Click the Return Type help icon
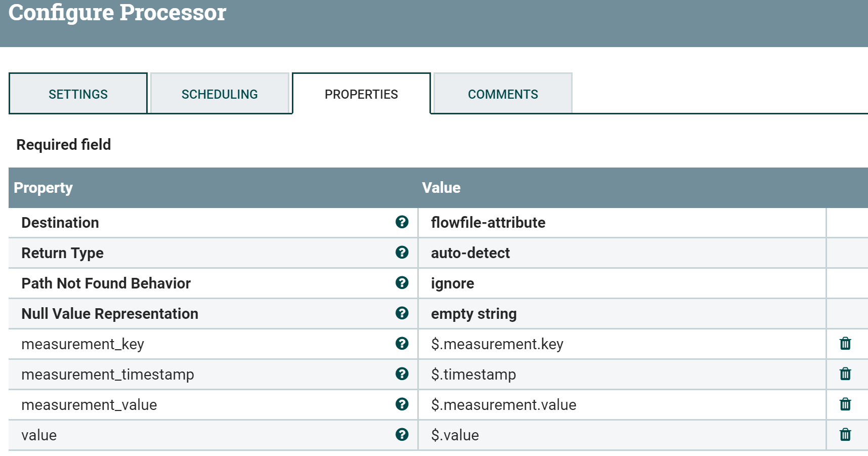 pyautogui.click(x=402, y=253)
